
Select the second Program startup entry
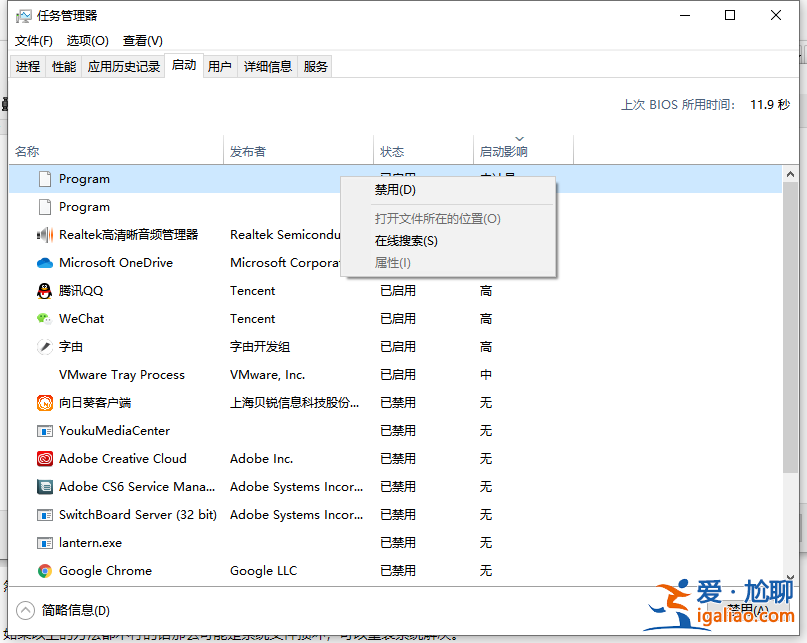pyautogui.click(x=84, y=206)
